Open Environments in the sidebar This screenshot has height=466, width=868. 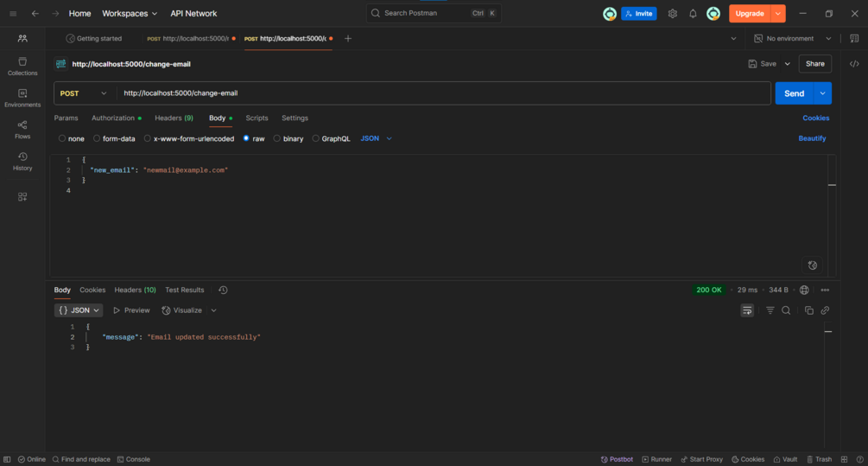point(22,98)
